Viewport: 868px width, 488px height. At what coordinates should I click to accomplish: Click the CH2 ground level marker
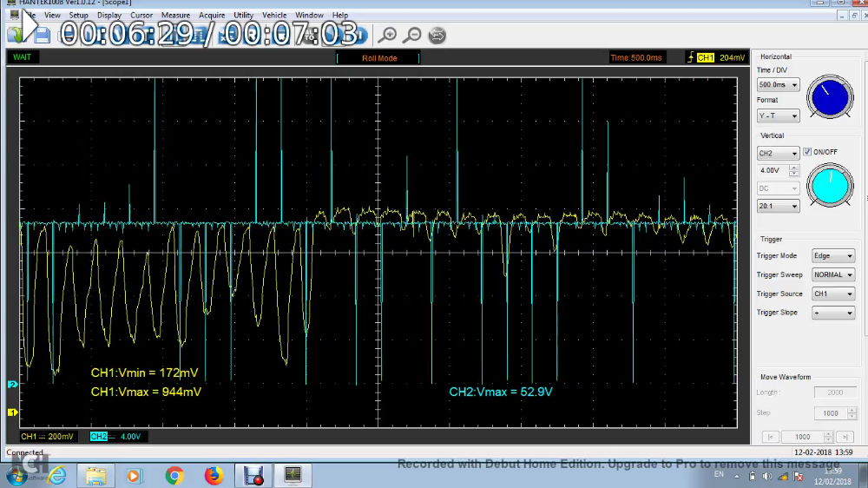pos(12,384)
